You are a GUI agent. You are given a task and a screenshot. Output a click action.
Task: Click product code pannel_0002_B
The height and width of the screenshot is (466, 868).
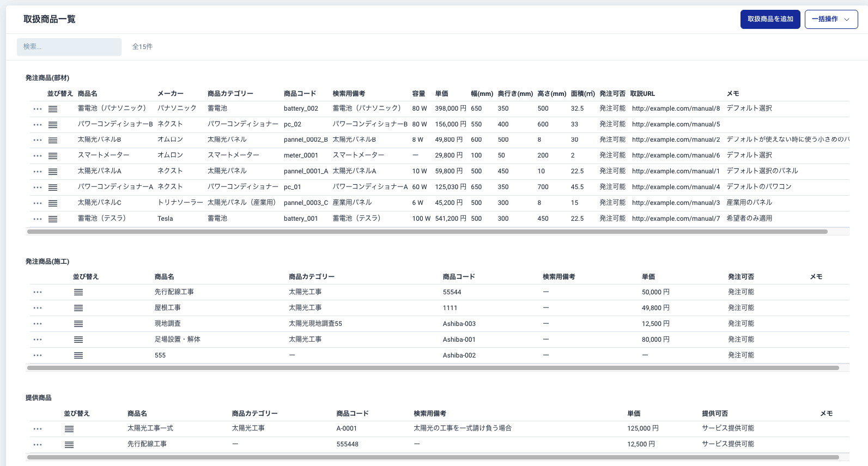[x=306, y=140]
